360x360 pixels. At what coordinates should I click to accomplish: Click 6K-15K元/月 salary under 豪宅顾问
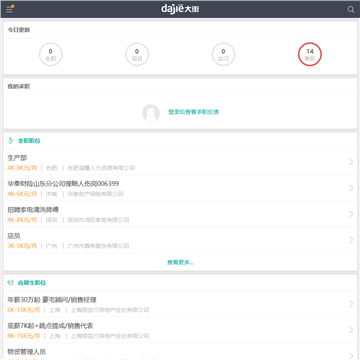tap(24, 310)
